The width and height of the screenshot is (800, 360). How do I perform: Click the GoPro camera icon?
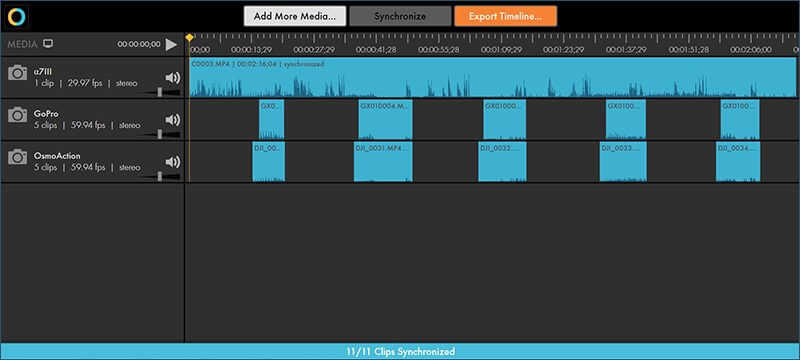17,115
